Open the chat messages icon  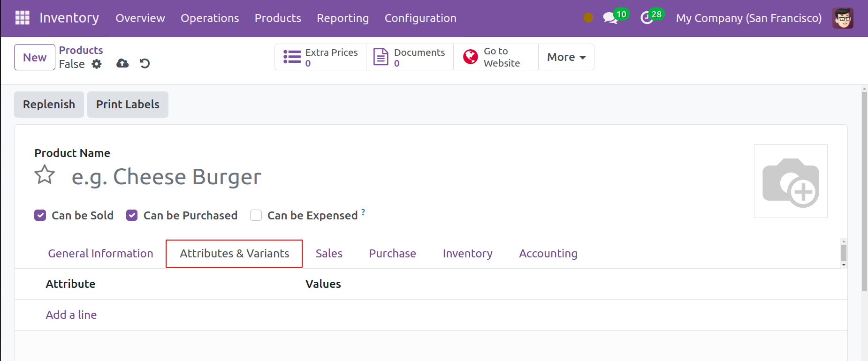click(x=609, y=18)
